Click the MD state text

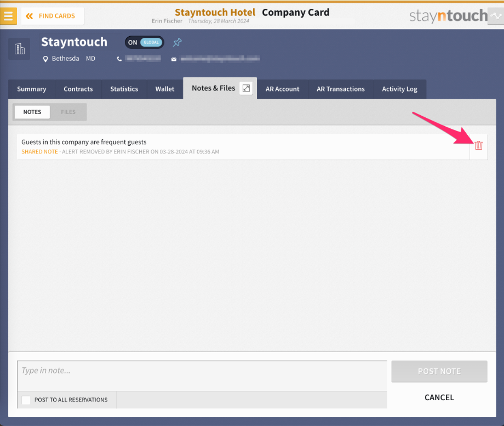click(x=90, y=59)
